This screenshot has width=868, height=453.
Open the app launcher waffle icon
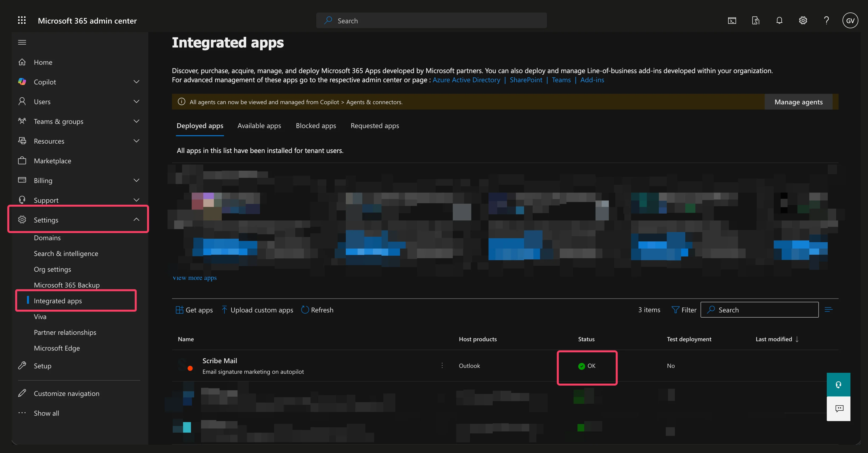[22, 20]
